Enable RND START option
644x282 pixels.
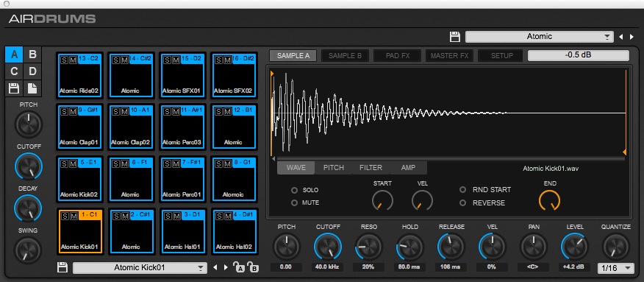463,189
